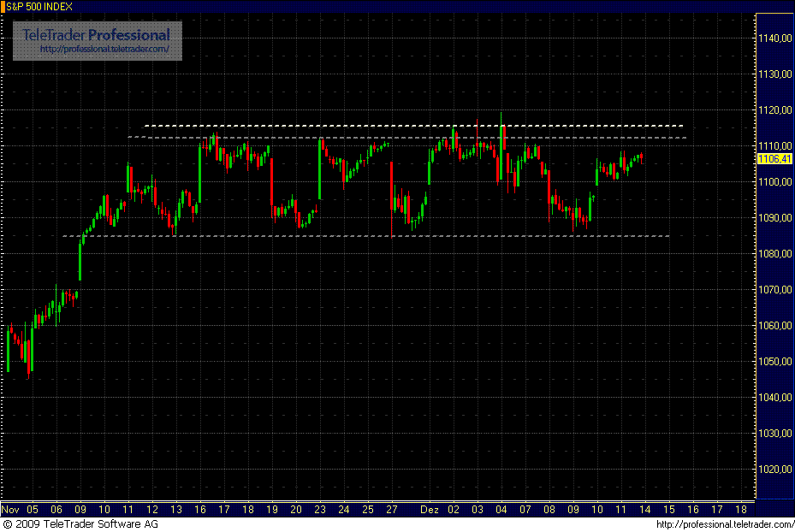
Task: Select the date 23 on the time axis
Action: pos(320,508)
